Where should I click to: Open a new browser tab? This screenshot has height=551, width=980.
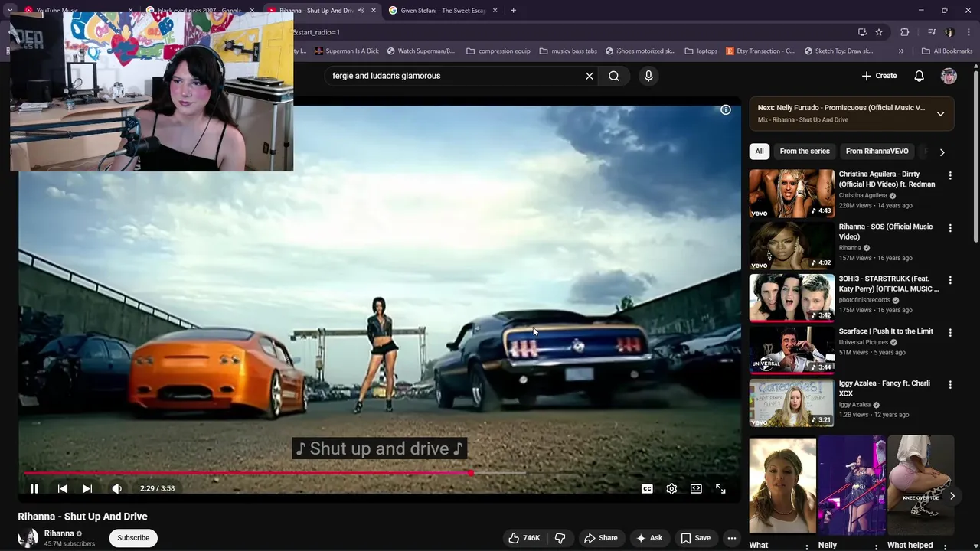click(x=513, y=11)
